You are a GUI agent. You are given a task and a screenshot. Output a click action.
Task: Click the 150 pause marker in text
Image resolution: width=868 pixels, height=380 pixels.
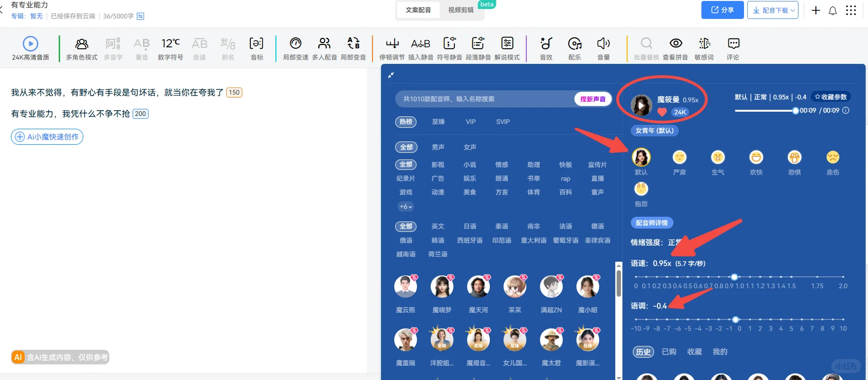coord(234,92)
